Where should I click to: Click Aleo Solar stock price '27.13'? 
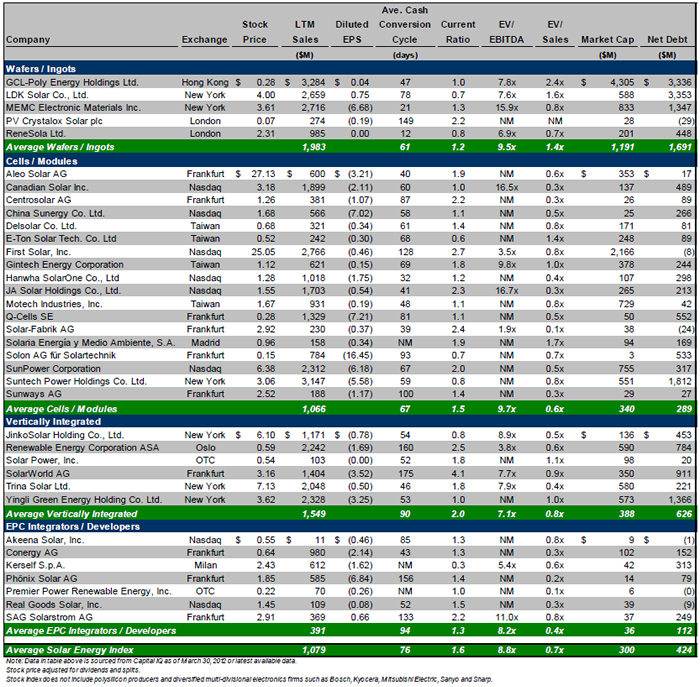pyautogui.click(x=263, y=174)
